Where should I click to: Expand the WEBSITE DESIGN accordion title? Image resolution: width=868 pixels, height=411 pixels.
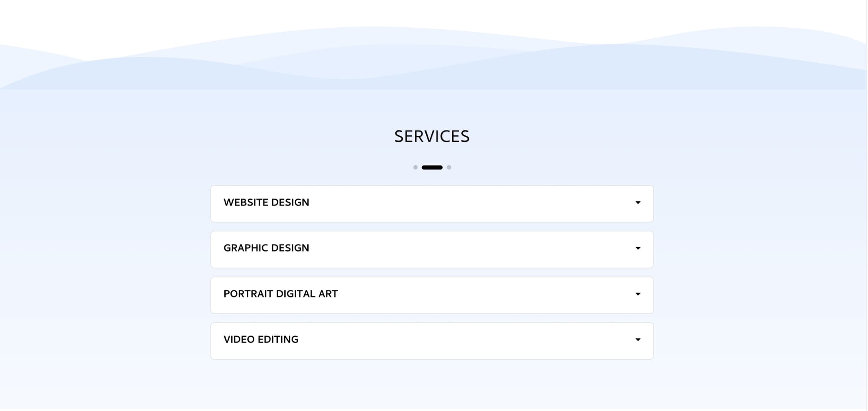tap(266, 202)
